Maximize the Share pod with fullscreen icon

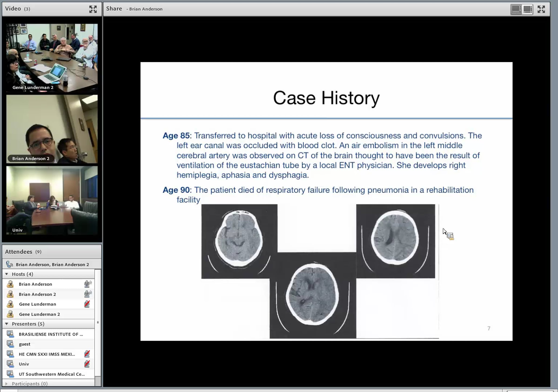(541, 9)
